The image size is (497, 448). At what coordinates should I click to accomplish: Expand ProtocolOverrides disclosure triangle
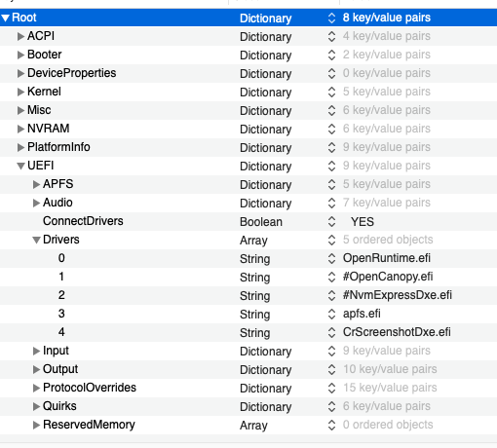tap(36, 388)
